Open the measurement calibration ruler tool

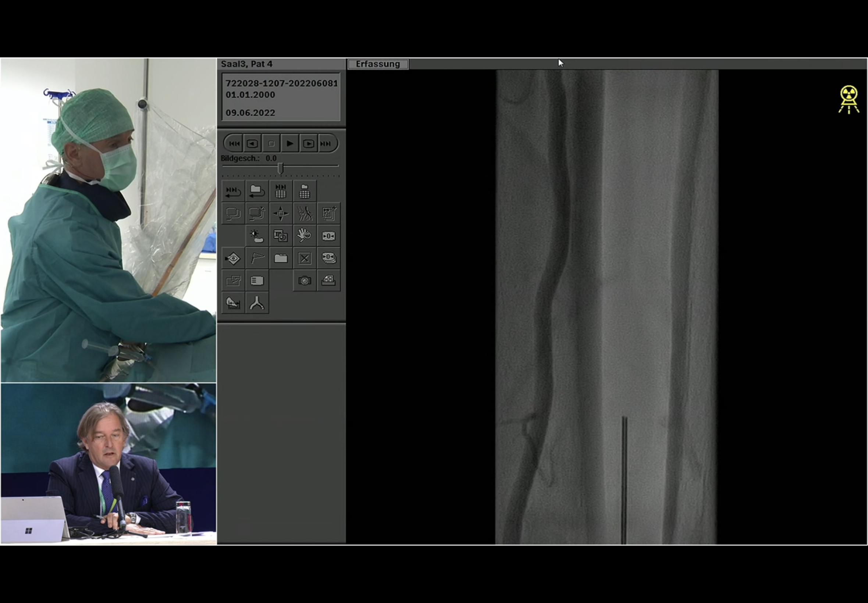[233, 303]
